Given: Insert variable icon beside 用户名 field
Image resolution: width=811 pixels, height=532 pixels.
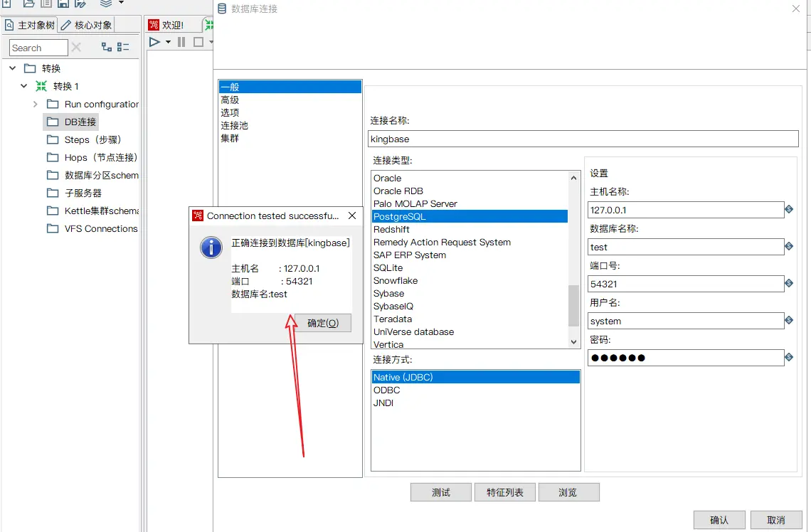Looking at the screenshot, I should tap(789, 320).
